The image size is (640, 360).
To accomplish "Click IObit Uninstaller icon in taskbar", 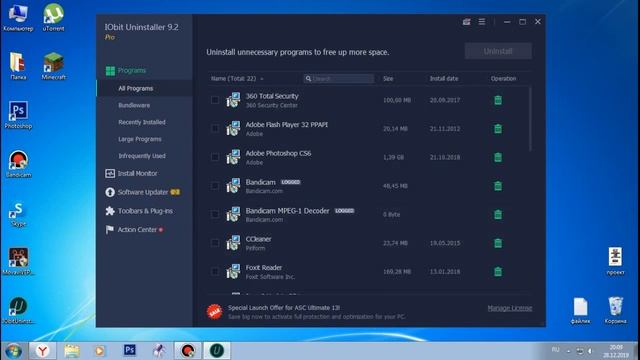I will click(x=217, y=351).
